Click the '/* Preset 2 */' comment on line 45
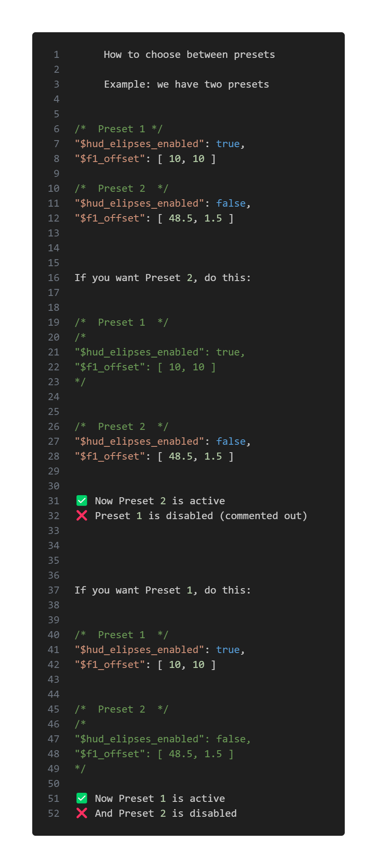The width and height of the screenshot is (377, 868). click(x=122, y=709)
